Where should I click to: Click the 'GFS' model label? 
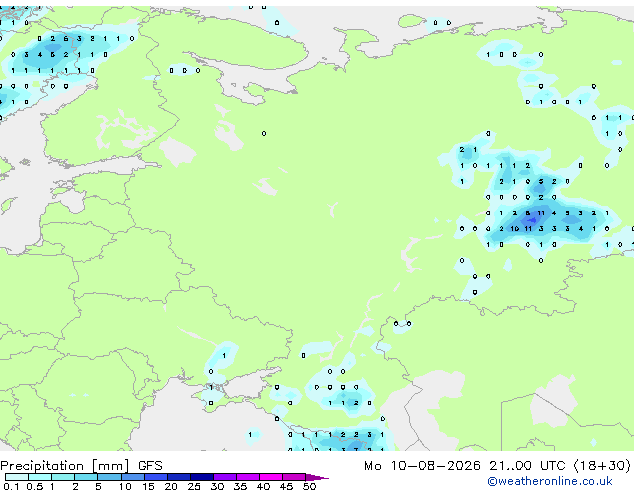(150, 466)
